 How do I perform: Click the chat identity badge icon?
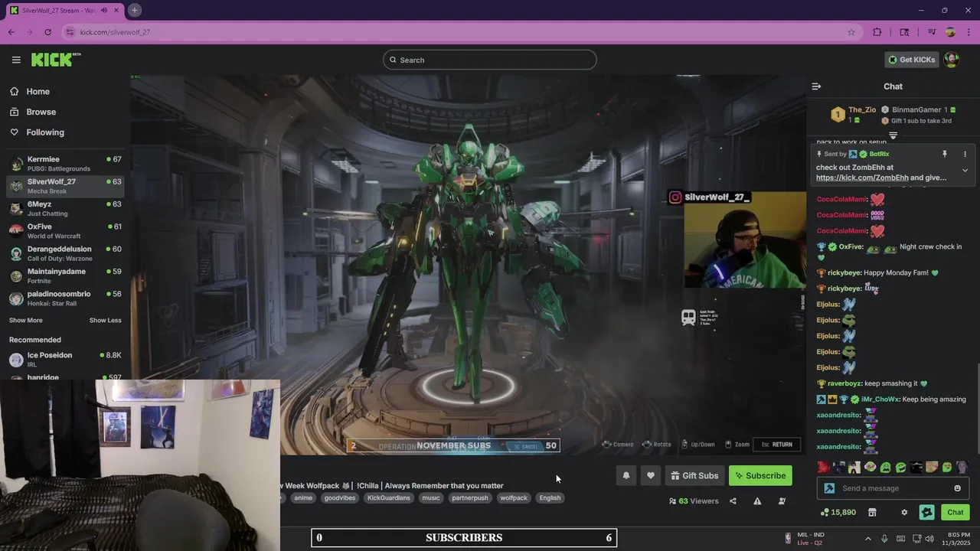(829, 488)
